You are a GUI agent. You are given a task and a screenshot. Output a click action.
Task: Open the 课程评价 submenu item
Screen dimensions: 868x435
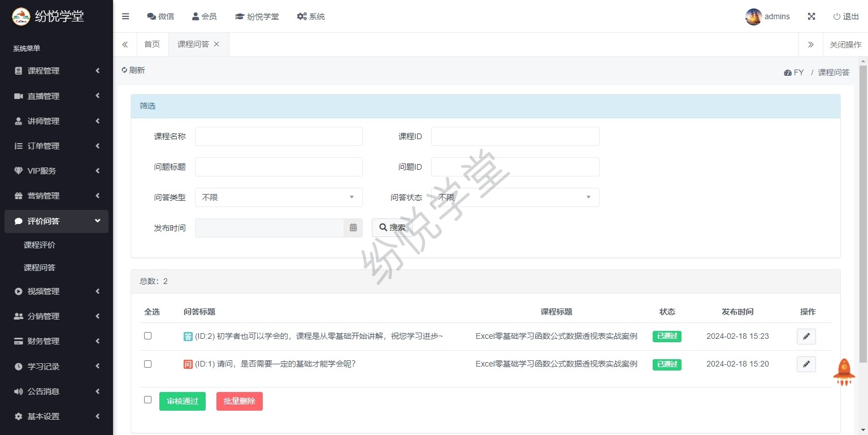(40, 245)
